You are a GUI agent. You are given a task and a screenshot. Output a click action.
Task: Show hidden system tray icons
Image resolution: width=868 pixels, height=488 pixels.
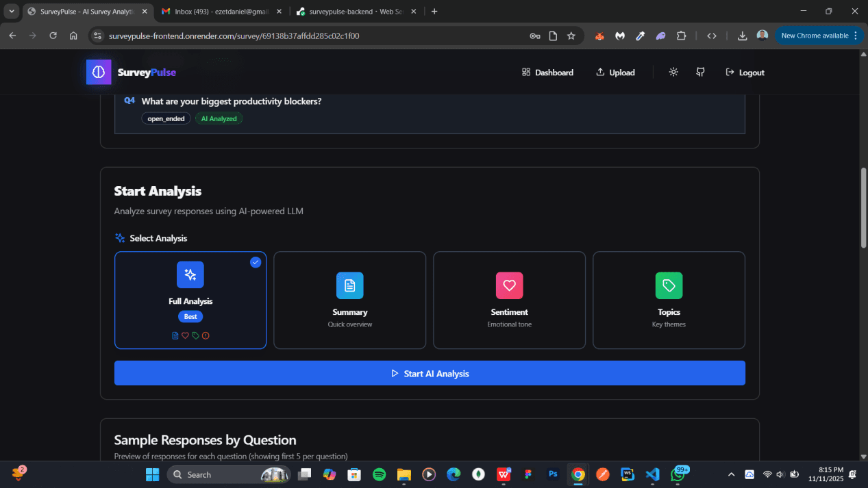731,474
